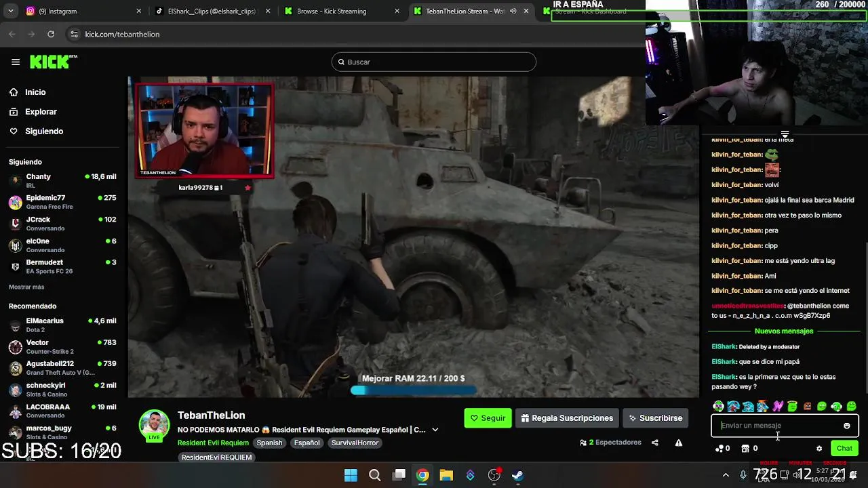Reload the page in the browser
Image resolution: width=868 pixels, height=488 pixels.
coord(51,34)
